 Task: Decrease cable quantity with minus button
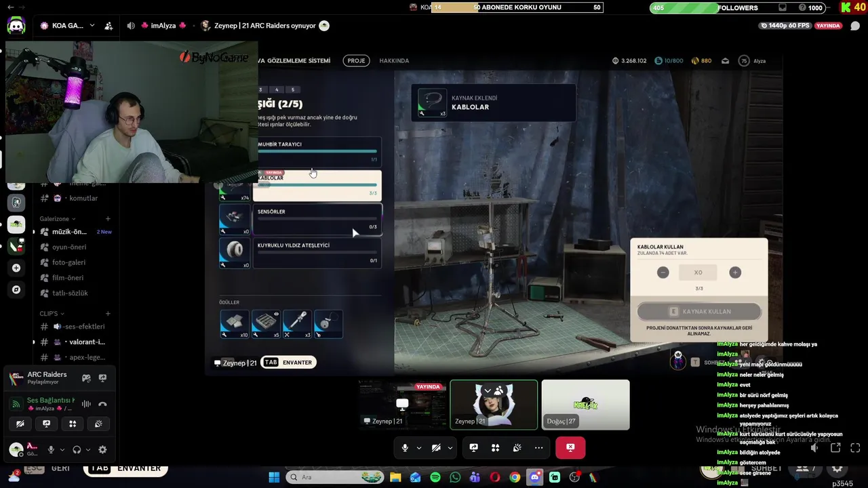coord(663,272)
